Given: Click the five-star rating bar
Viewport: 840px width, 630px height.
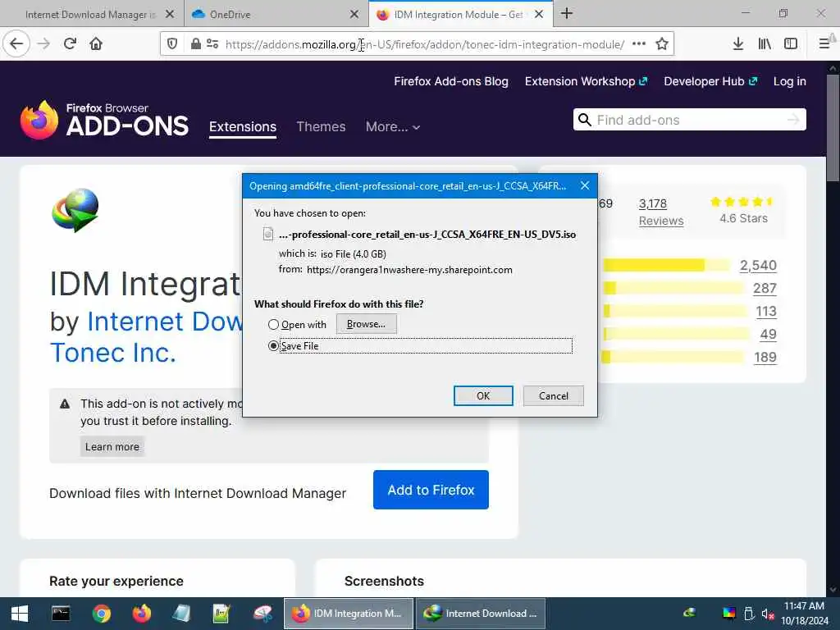Looking at the screenshot, I should [666, 265].
